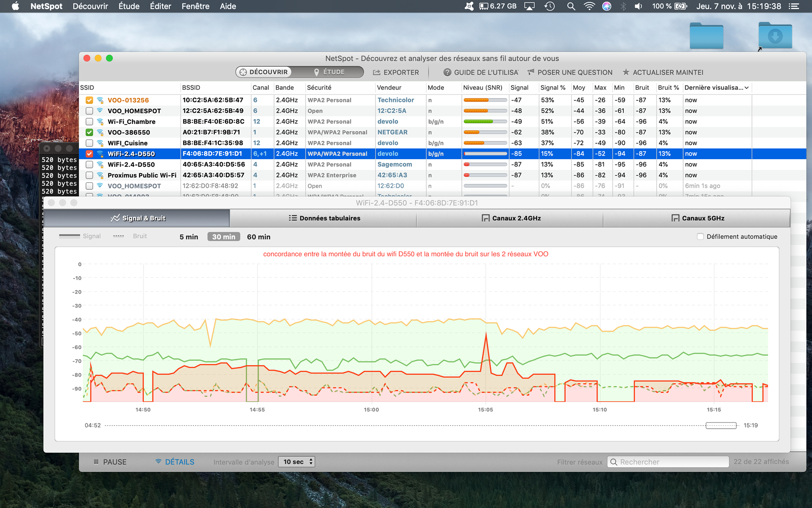Enable Défilement automatique checkbox
Screen dimensions: 812x508
700,237
